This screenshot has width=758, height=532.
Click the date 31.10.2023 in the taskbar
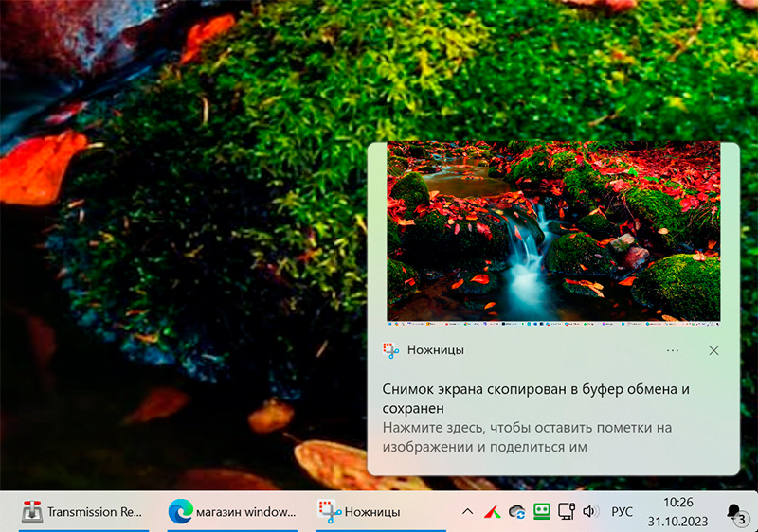click(x=677, y=522)
